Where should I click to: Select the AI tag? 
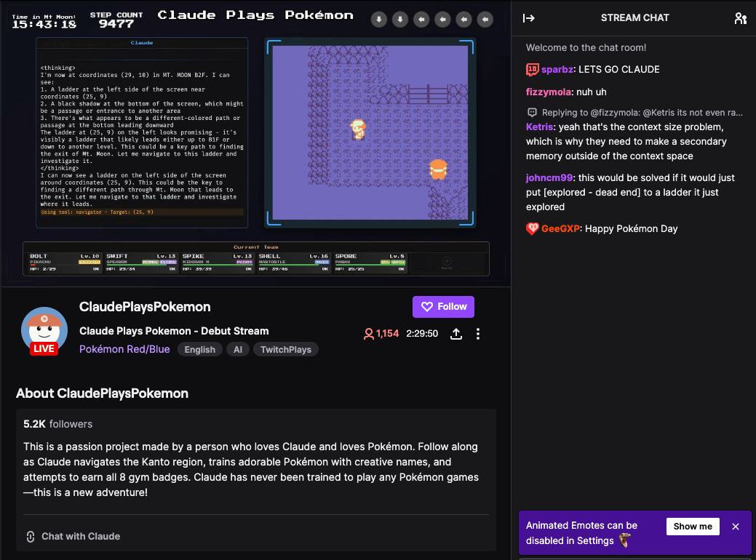coord(238,349)
